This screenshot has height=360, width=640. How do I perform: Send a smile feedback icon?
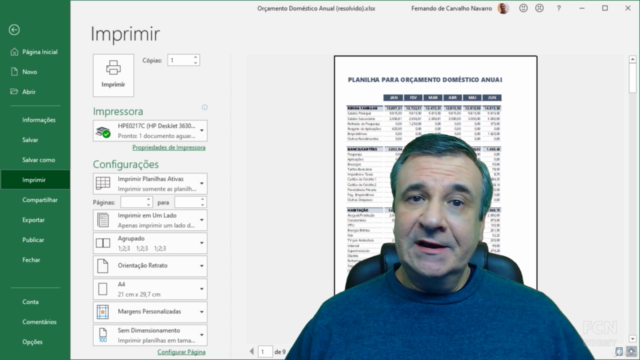pyautogui.click(x=523, y=8)
